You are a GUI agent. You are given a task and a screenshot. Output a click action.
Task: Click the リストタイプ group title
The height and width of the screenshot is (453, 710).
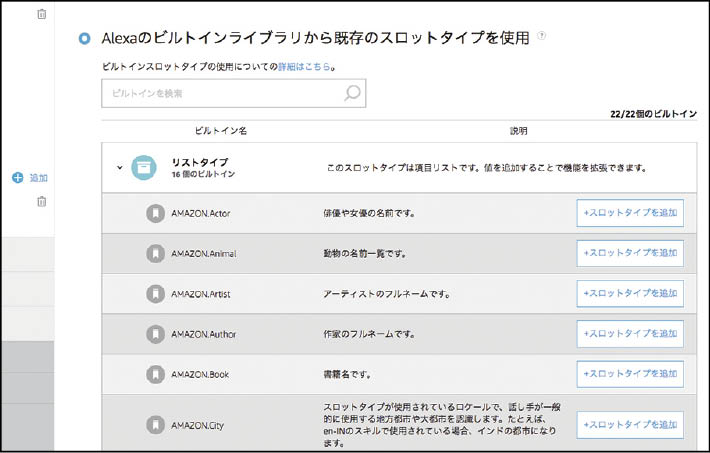(x=200, y=162)
